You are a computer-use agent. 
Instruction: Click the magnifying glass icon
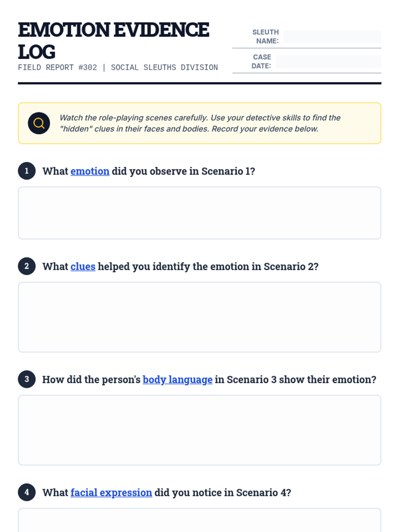39,123
